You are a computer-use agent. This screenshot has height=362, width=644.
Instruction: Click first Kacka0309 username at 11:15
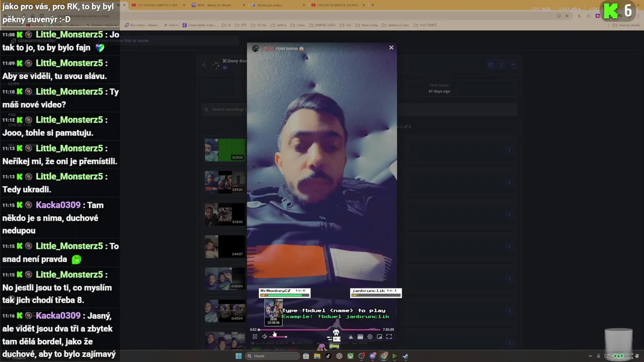click(58, 205)
